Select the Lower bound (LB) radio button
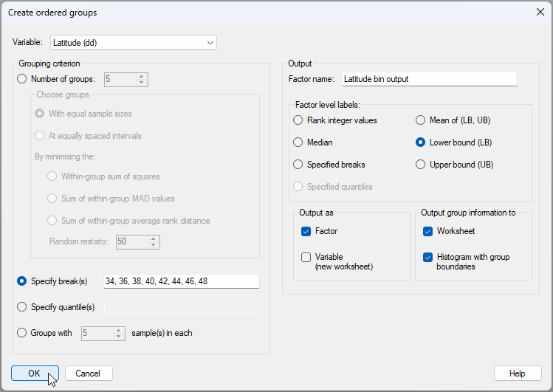This screenshot has height=392, width=553. (421, 142)
